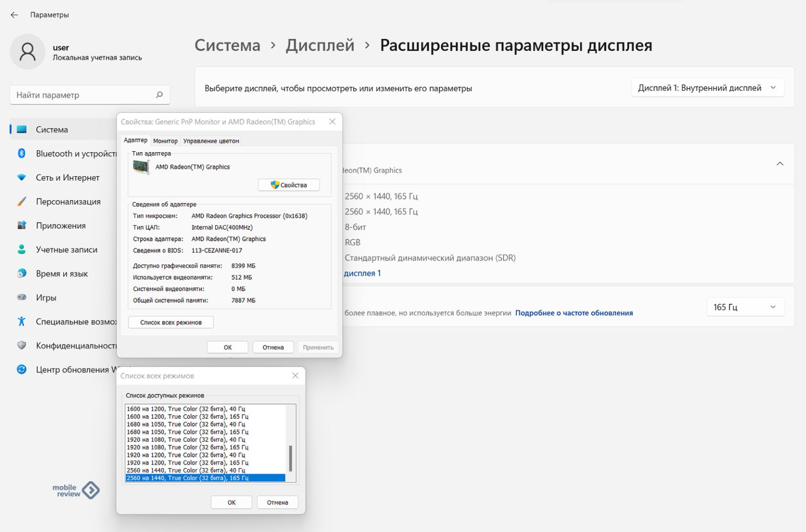Click the back arrow in Параметры
The image size is (806, 532).
pos(14,15)
